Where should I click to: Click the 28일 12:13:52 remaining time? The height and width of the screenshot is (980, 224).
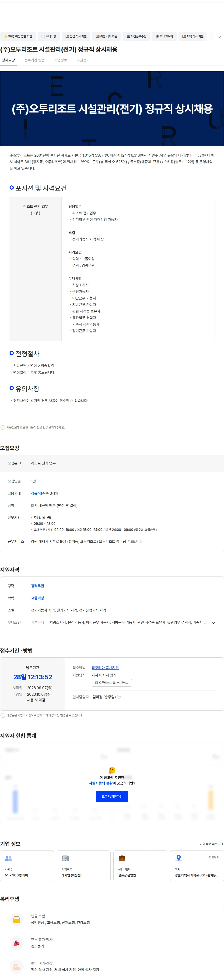(33, 677)
